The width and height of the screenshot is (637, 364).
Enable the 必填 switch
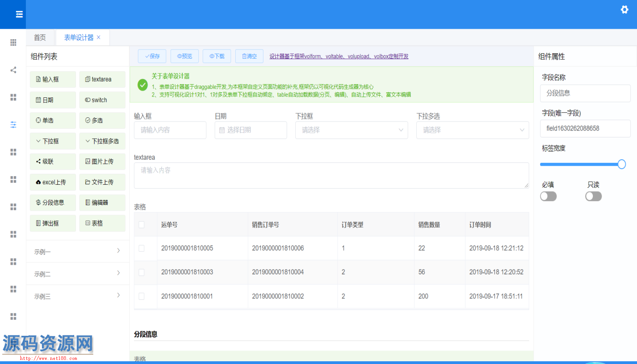(x=548, y=196)
